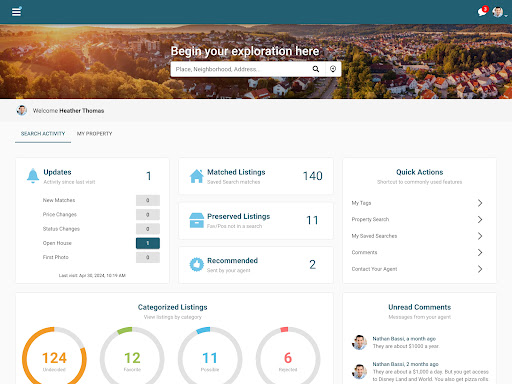Open Nathan Bassi comment from 2 months ago
512x384 pixels.
pyautogui.click(x=431, y=372)
